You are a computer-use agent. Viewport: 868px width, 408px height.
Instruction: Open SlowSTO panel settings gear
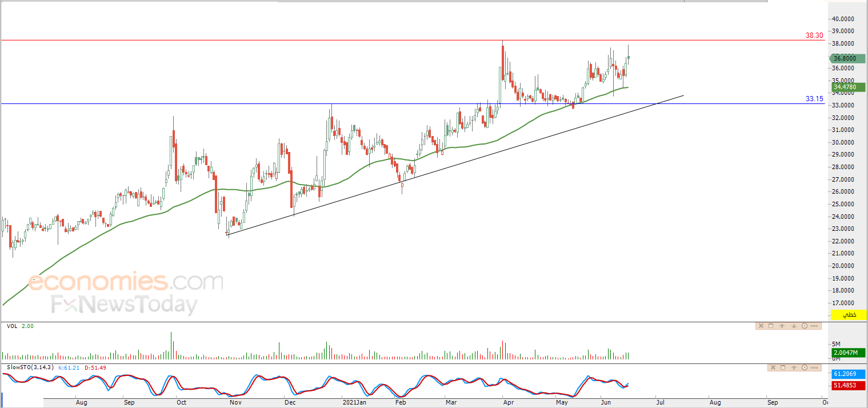click(x=805, y=367)
